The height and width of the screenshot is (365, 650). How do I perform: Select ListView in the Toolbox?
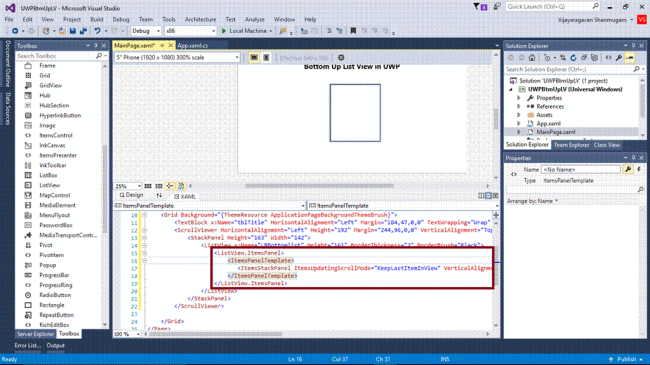(x=49, y=185)
